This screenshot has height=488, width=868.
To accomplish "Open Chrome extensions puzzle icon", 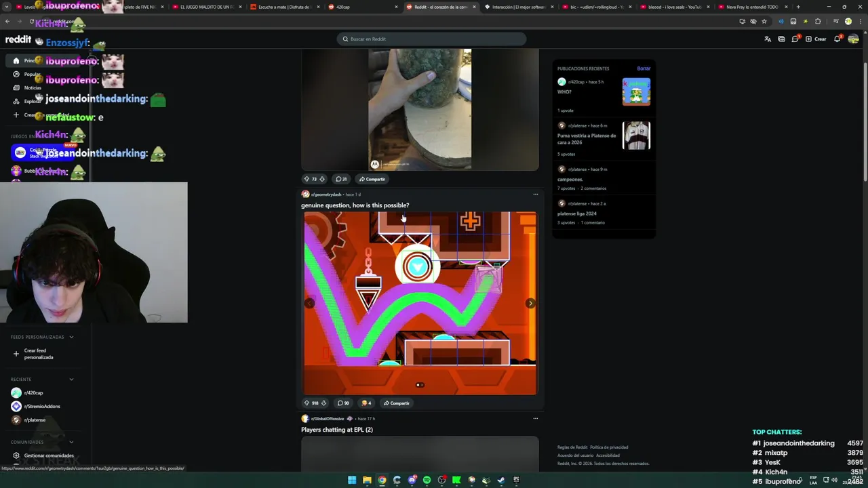I will coord(818,21).
